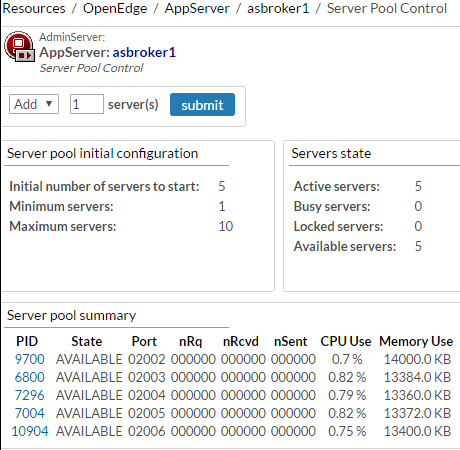Select the Initial number of servers to start label
This screenshot has width=460, height=450.
click(x=104, y=186)
